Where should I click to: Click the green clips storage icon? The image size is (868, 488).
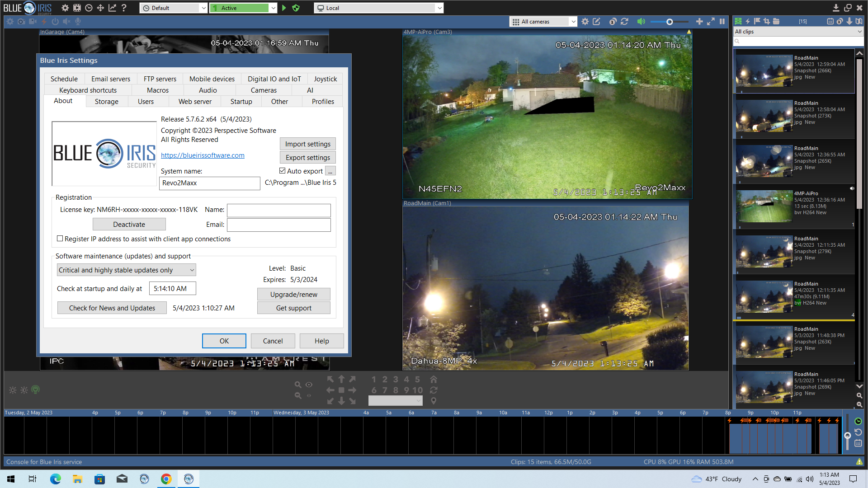pyautogui.click(x=738, y=21)
